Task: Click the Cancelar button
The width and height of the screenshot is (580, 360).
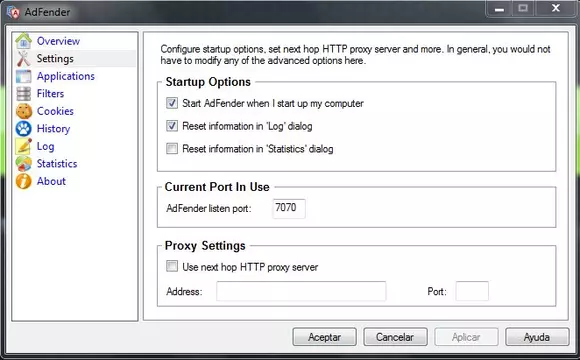Action: click(395, 337)
